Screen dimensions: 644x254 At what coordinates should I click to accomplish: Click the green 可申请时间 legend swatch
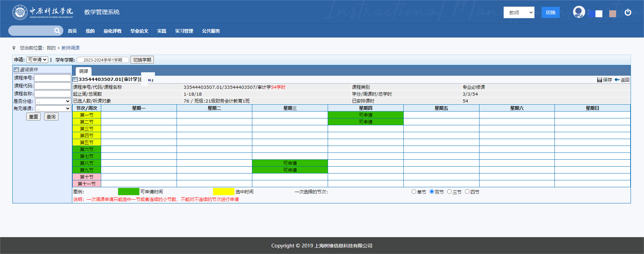[x=128, y=192]
